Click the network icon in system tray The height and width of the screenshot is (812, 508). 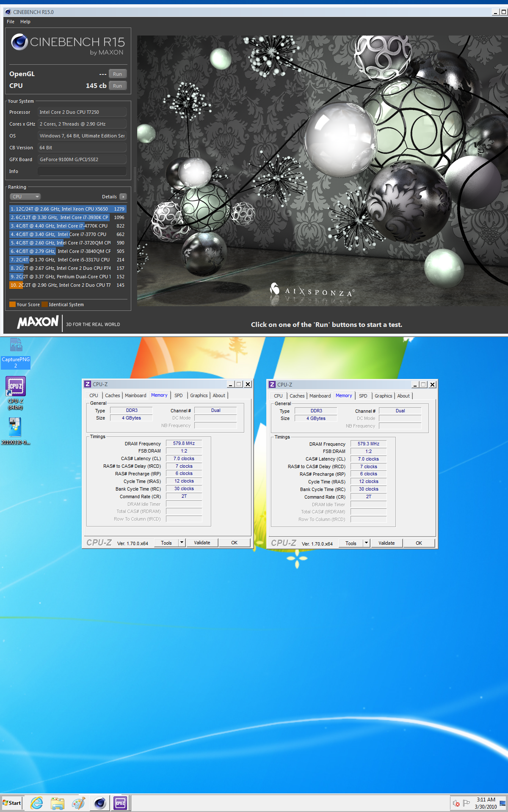tap(502, 803)
